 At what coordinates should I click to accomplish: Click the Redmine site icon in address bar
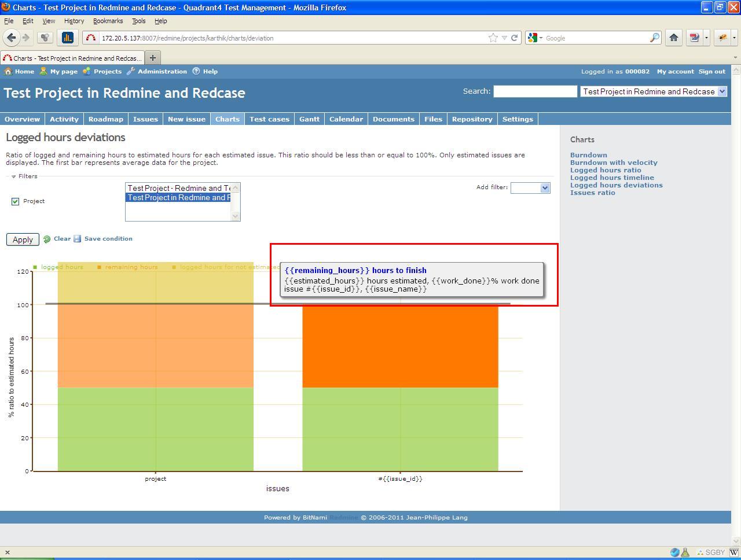91,38
